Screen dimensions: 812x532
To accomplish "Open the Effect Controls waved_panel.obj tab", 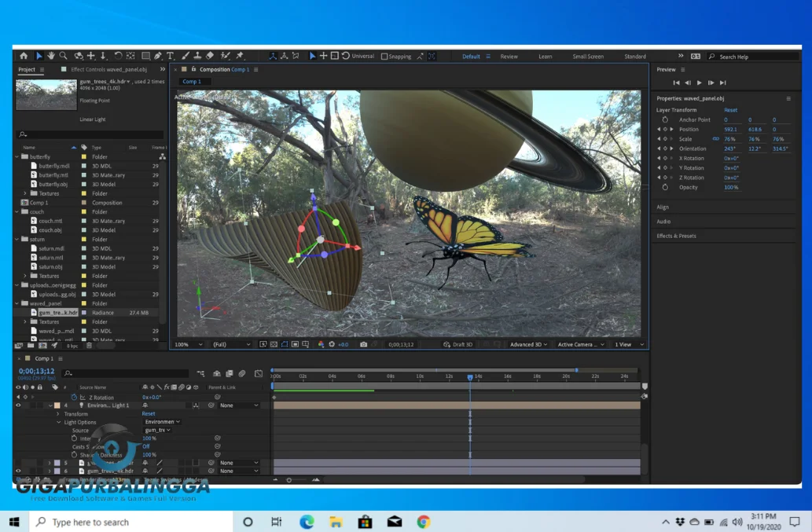I will 108,69.
